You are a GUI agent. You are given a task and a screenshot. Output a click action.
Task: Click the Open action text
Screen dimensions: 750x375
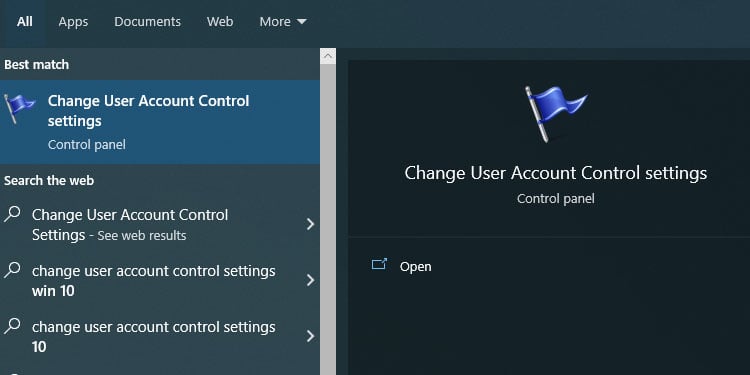[x=415, y=266]
